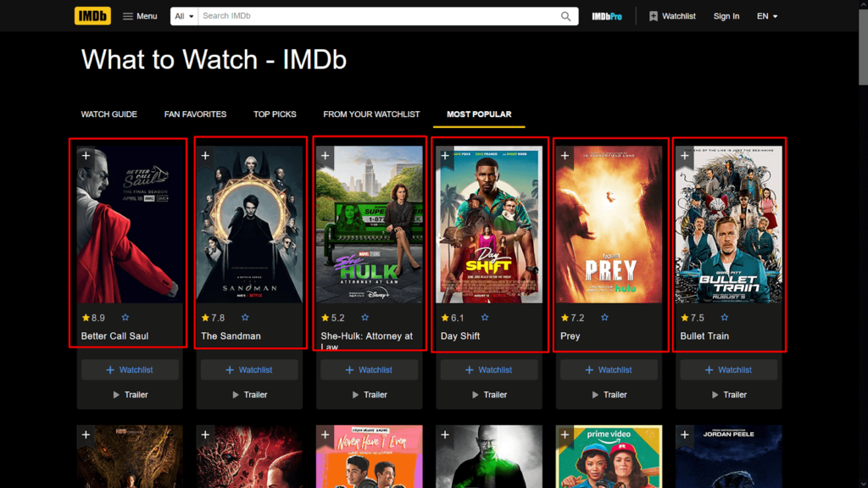Click the IMDb logo in the header
The height and width of the screenshot is (488, 868).
(92, 15)
